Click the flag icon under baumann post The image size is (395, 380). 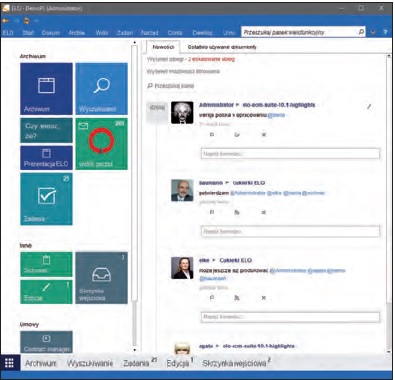[x=212, y=212]
